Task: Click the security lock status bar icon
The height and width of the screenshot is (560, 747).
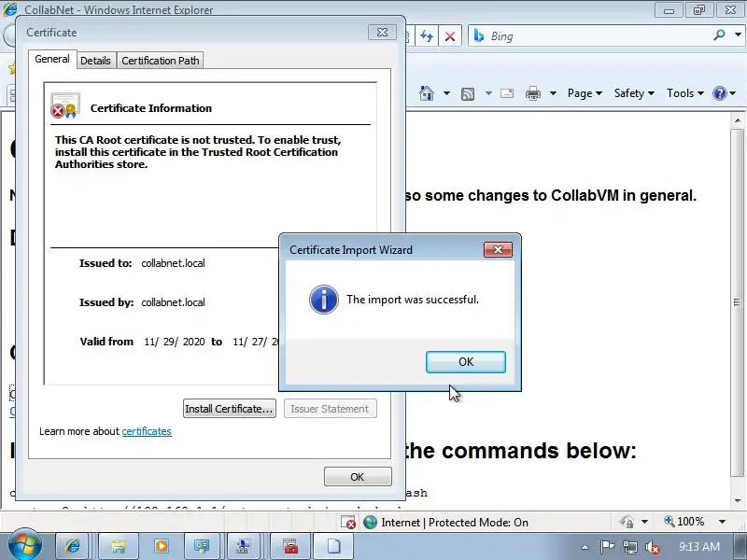Action: point(627,522)
